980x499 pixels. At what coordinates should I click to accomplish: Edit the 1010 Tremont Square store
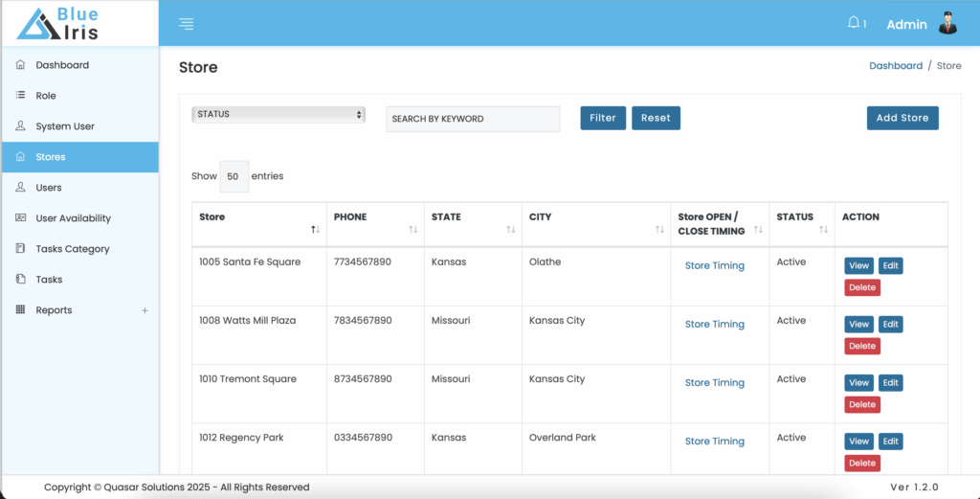pos(891,383)
